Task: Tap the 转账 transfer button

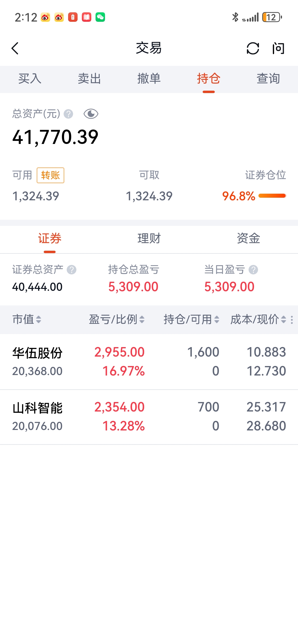Action: [x=50, y=175]
